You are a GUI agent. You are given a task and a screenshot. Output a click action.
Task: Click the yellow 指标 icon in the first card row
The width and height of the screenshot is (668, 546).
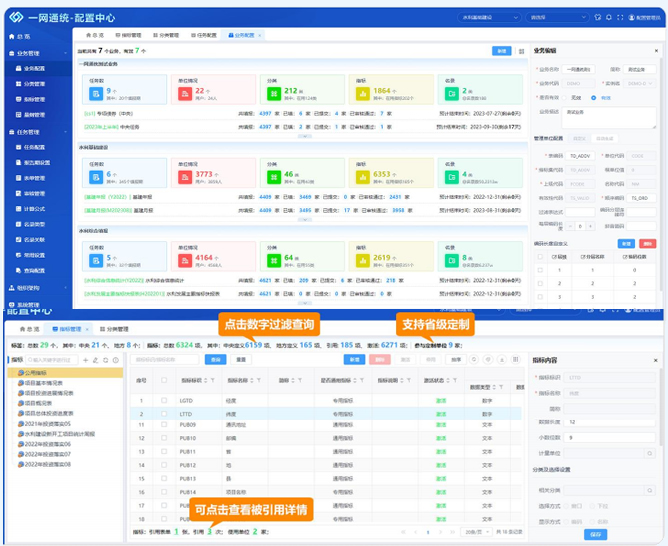click(x=360, y=94)
